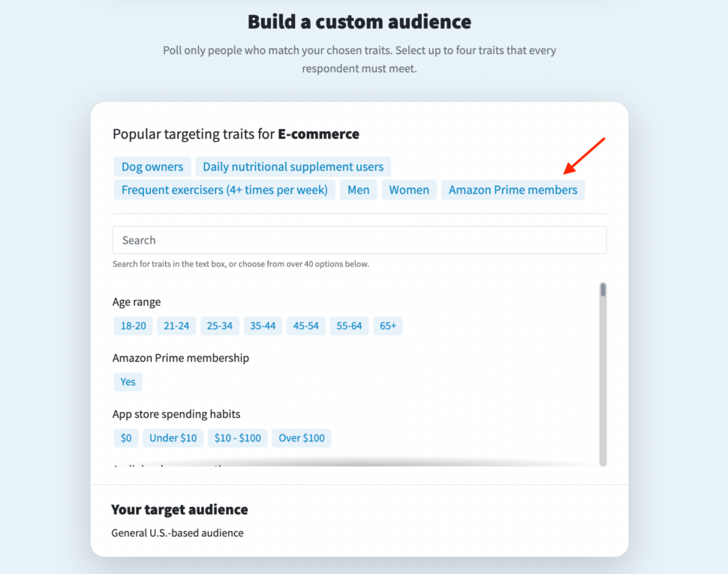Choose Over $100 app store spending
Screen dimensions: 728x574
302,437
